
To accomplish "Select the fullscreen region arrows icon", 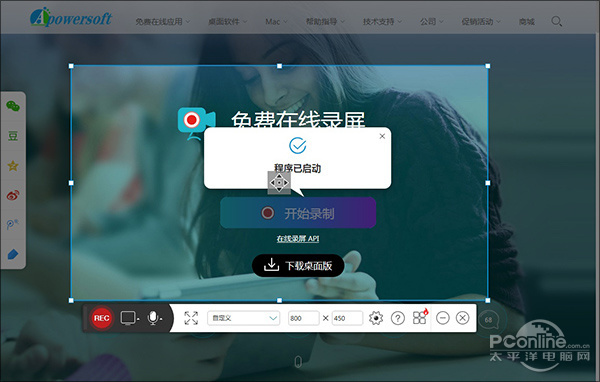I will (191, 318).
